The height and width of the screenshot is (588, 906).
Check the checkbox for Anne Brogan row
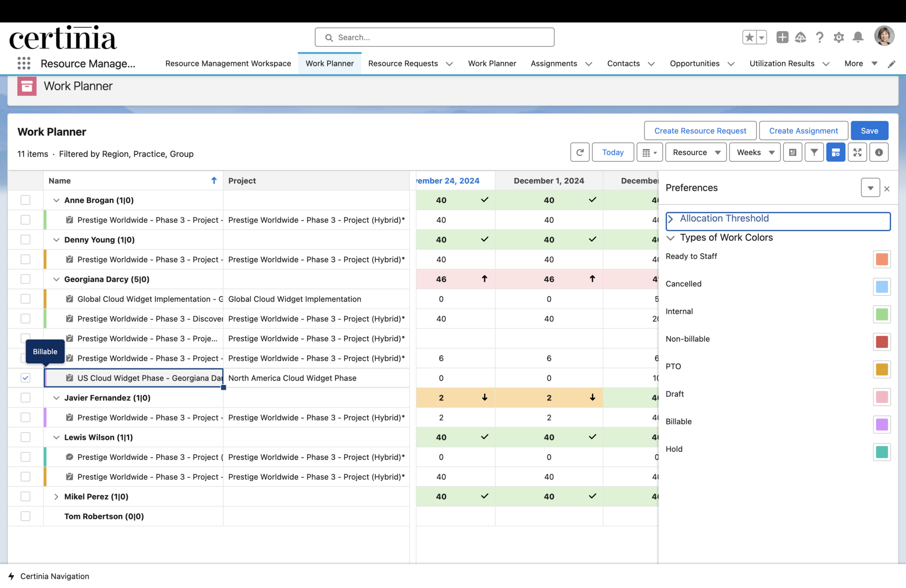point(25,200)
